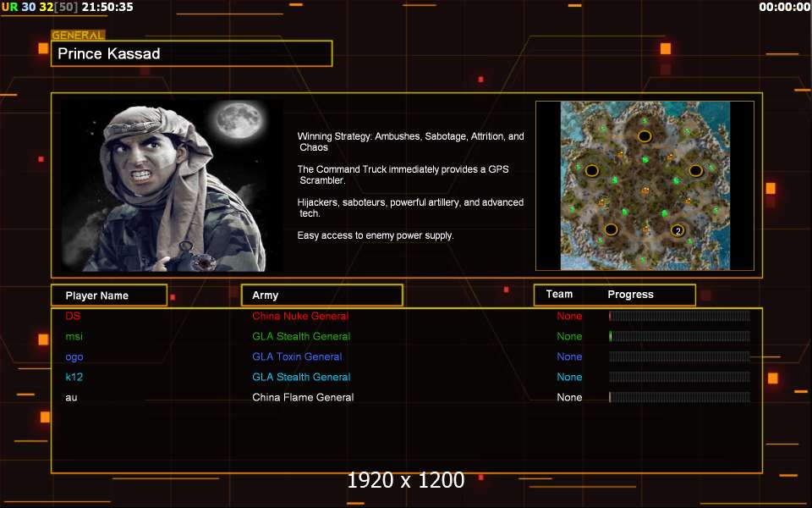Click the team value None for ogo

pyautogui.click(x=569, y=356)
